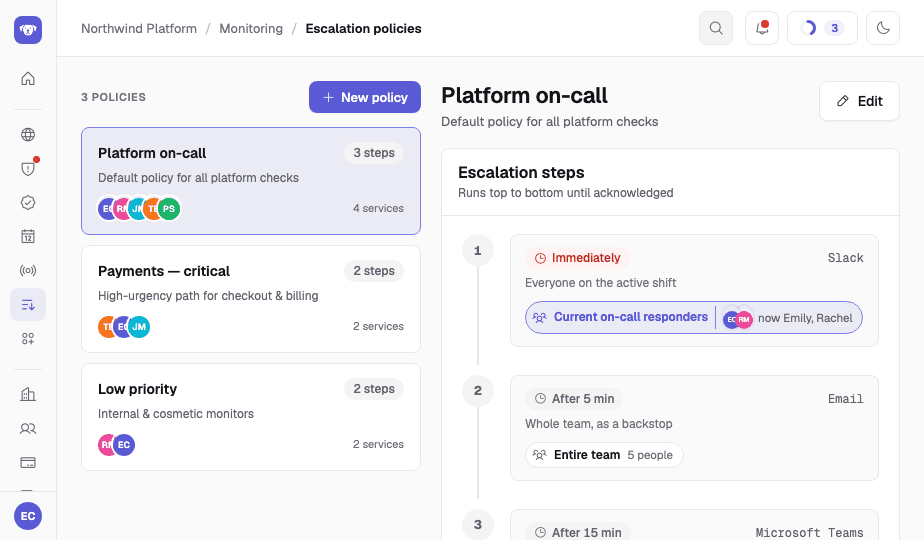This screenshot has width=924, height=540.
Task: Create a New policy
Action: [x=365, y=97]
